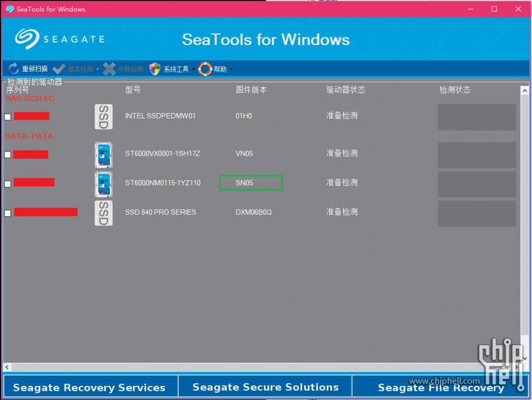Expand the 系统工具 dropdown arrow
Screen dimensions: 532x400
click(x=193, y=70)
